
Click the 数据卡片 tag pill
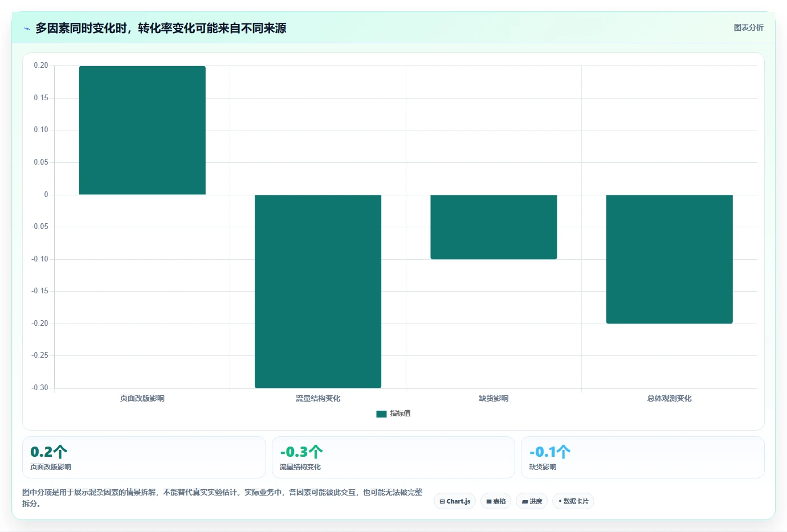(573, 501)
